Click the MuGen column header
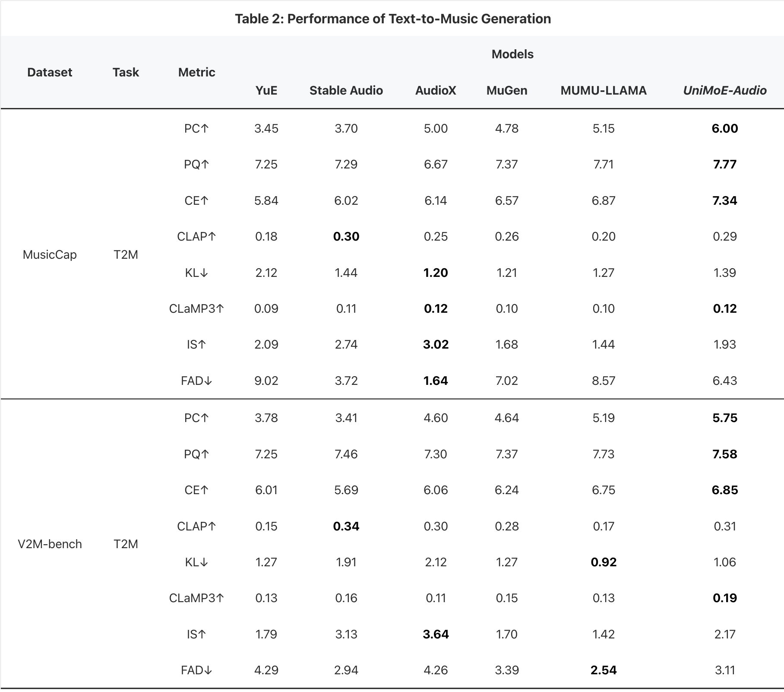Image resolution: width=784 pixels, height=692 pixels. [x=507, y=90]
